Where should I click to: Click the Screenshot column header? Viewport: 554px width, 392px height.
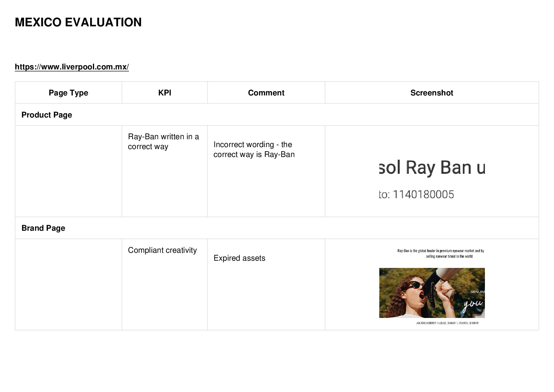tap(432, 93)
